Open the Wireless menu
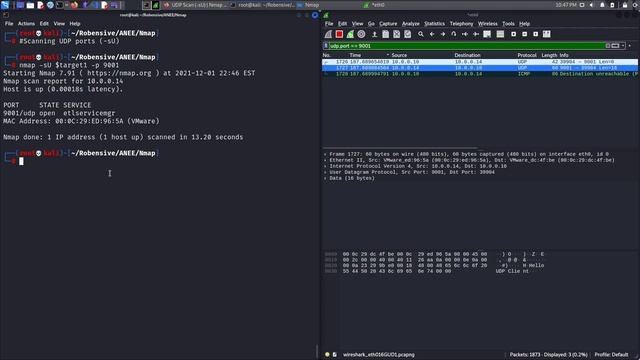Screen dimensions: 640x360 tap(488, 24)
